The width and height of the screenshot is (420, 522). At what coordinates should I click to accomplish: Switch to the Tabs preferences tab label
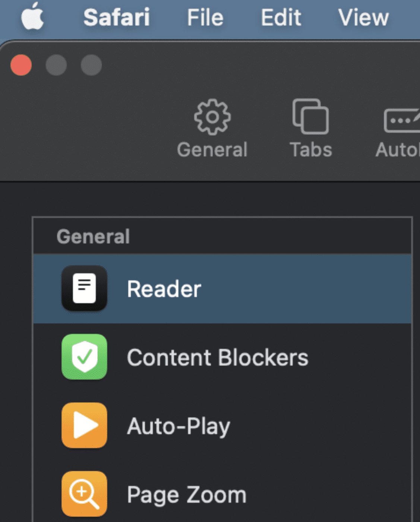[311, 150]
